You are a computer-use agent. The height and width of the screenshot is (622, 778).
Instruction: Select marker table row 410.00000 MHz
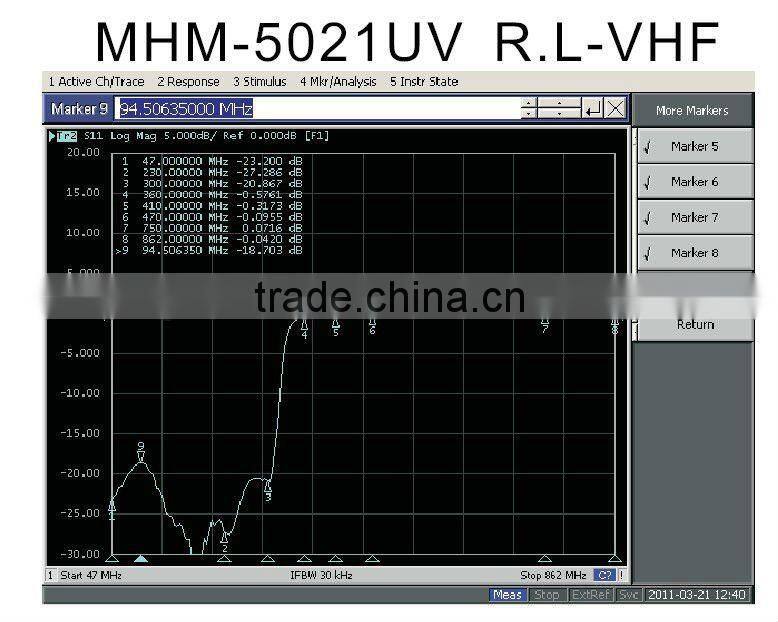tap(212, 206)
